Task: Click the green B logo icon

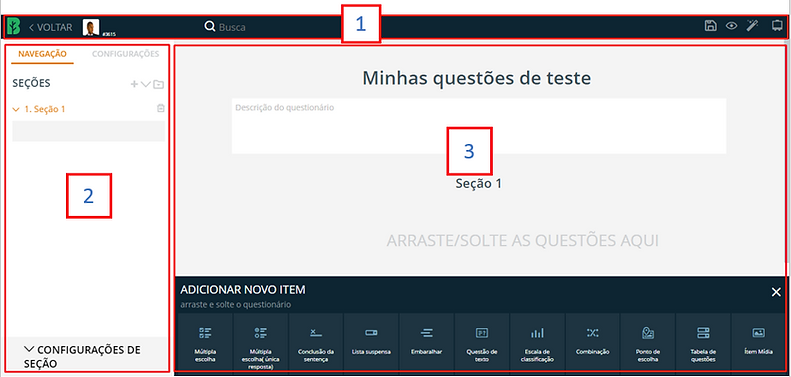Action: 14,27
